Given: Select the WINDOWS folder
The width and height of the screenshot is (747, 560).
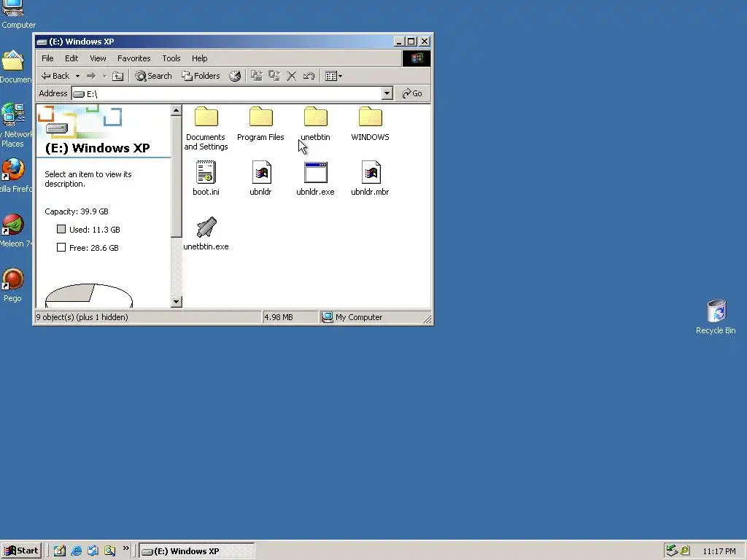Looking at the screenshot, I should click(x=370, y=124).
